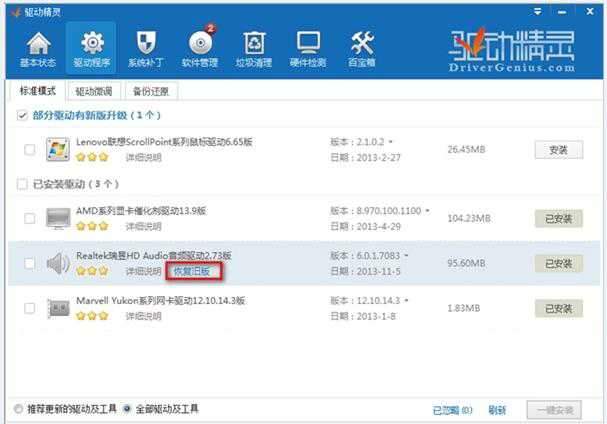Open version dropdown for Marvell 12.10.14.3
The image size is (607, 424).
406,300
